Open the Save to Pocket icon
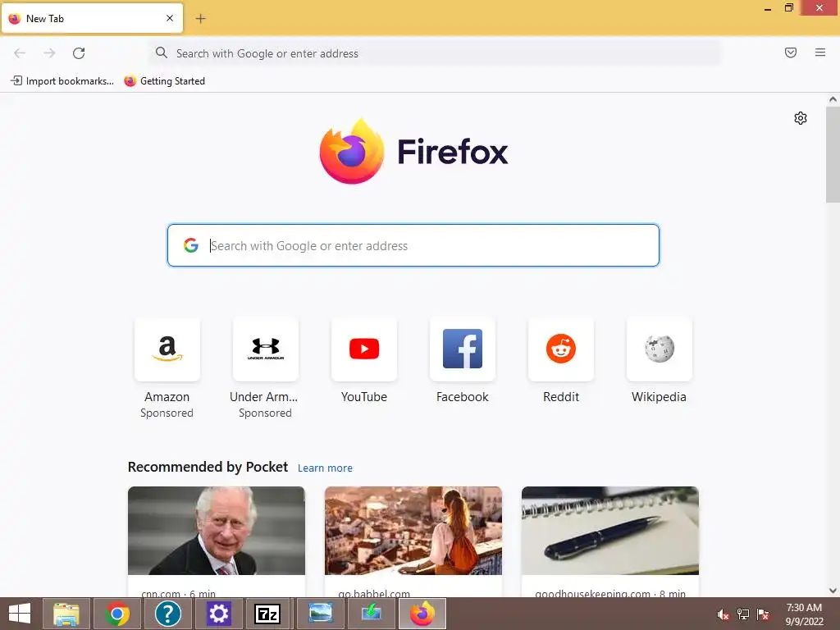 (791, 52)
